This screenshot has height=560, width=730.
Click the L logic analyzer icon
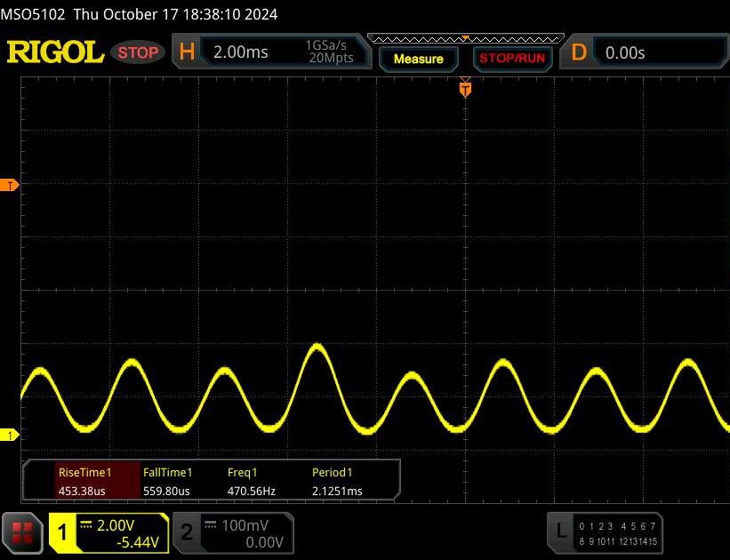(560, 532)
